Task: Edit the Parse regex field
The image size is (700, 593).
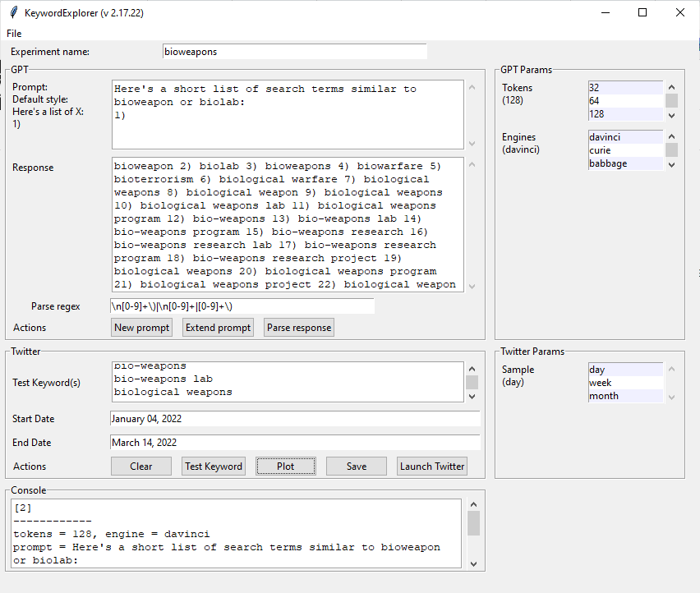Action: click(x=242, y=306)
